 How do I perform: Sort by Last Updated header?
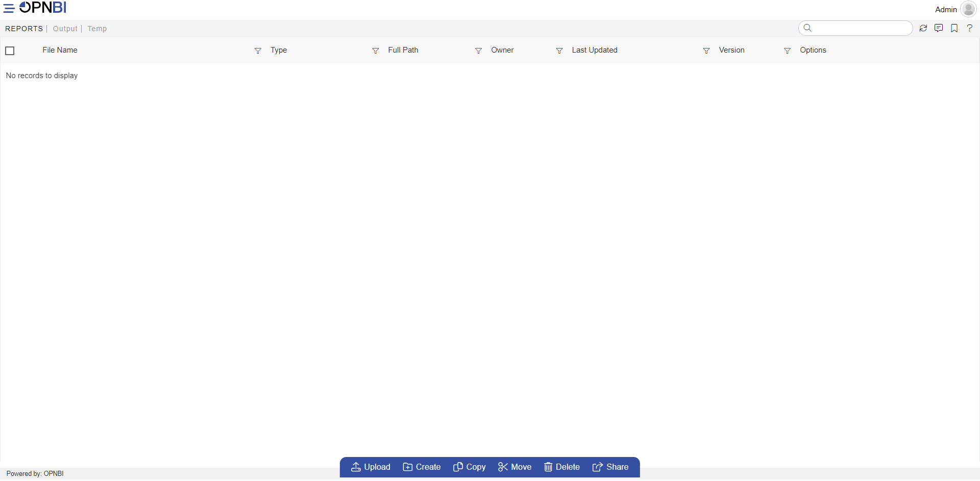[595, 50]
